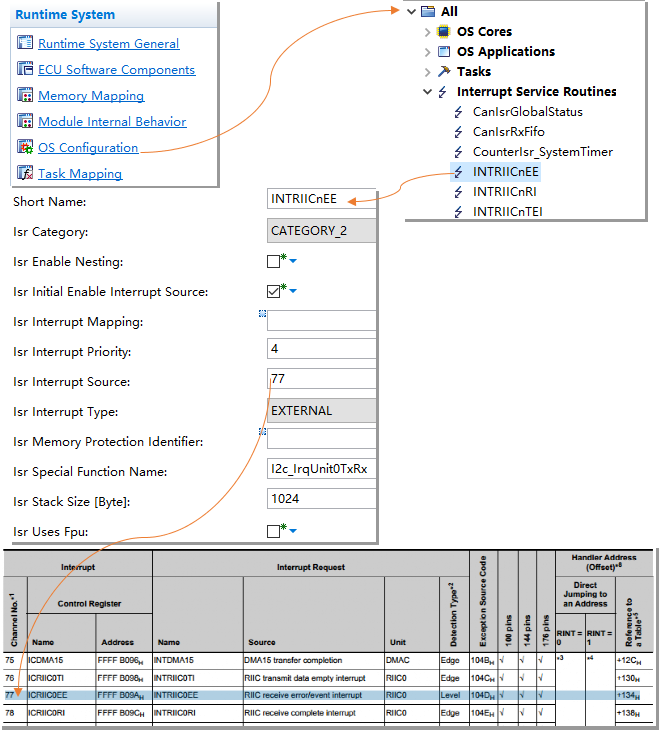Uncheck Isr Initial Enable Interrupt Source
Viewport: 659px width, 731px height.
pyautogui.click(x=274, y=292)
